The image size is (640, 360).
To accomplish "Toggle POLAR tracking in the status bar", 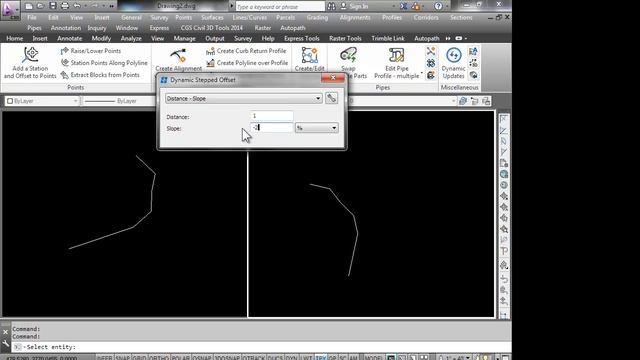I will tap(180, 358).
